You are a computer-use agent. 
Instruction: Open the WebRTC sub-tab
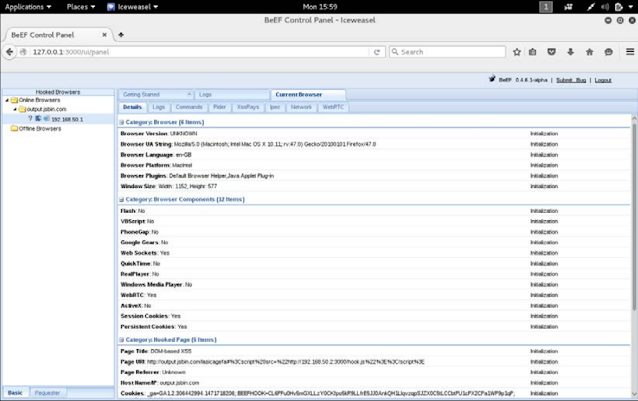click(333, 107)
